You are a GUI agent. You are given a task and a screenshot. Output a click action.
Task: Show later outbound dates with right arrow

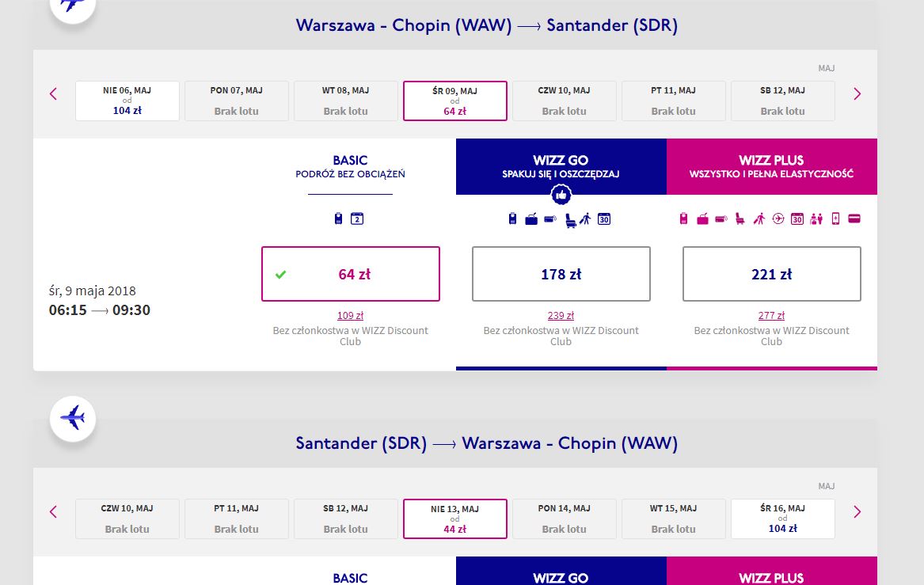857,94
